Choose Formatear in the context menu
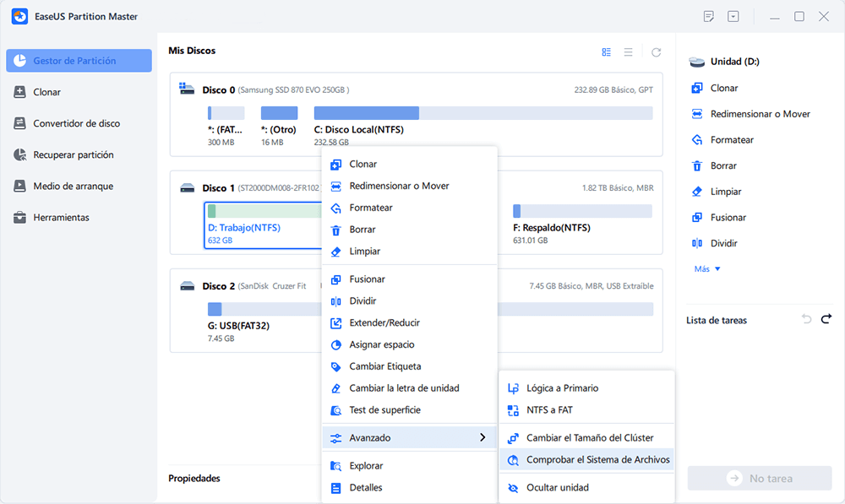 pos(409,208)
